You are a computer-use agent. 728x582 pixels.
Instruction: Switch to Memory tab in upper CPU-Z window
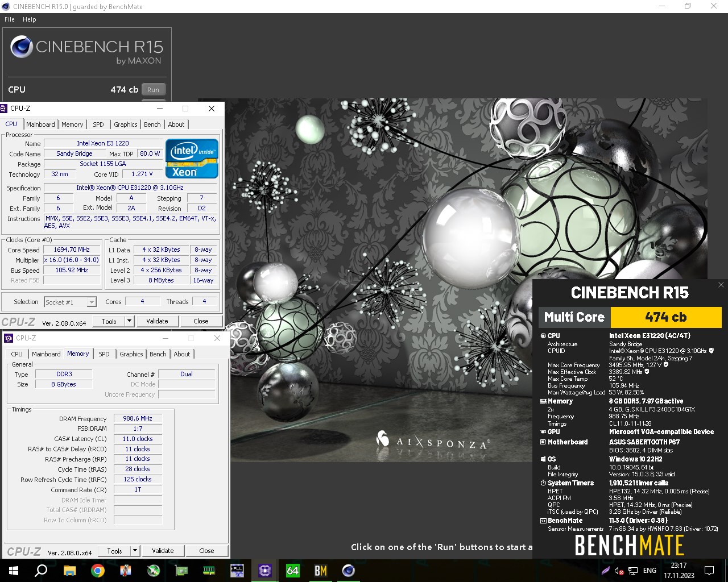(x=72, y=124)
